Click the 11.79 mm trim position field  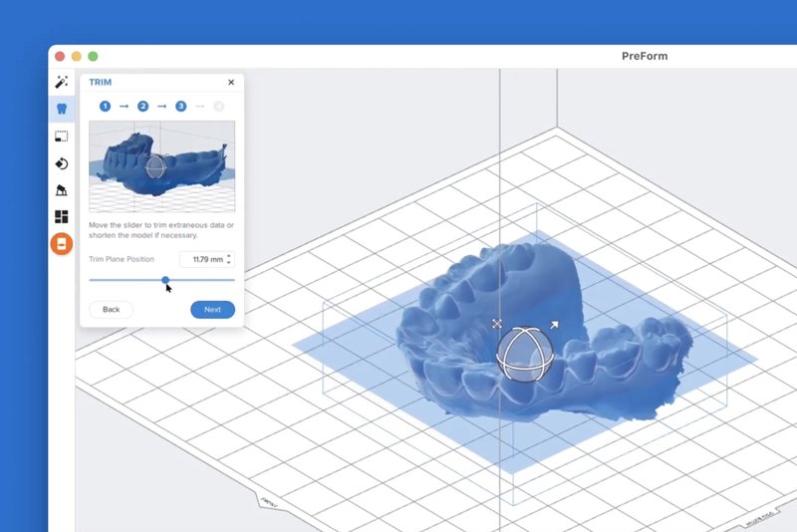click(203, 259)
